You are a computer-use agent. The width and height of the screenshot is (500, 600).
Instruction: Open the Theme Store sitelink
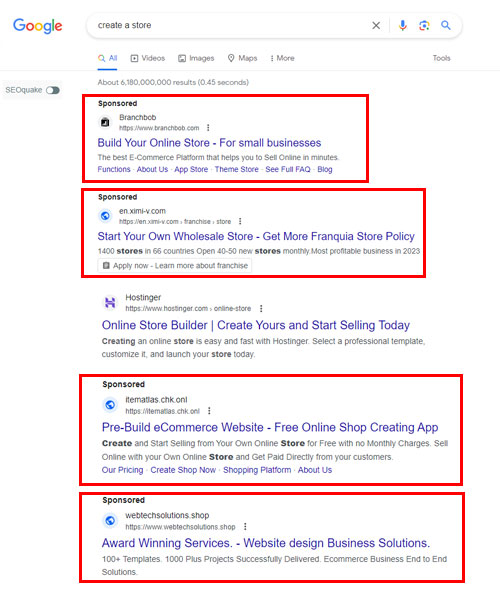click(237, 170)
